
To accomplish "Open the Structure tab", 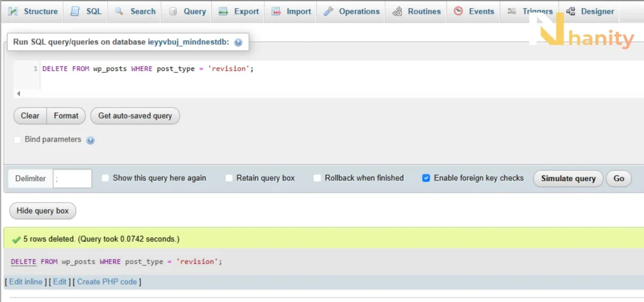I will (33, 11).
